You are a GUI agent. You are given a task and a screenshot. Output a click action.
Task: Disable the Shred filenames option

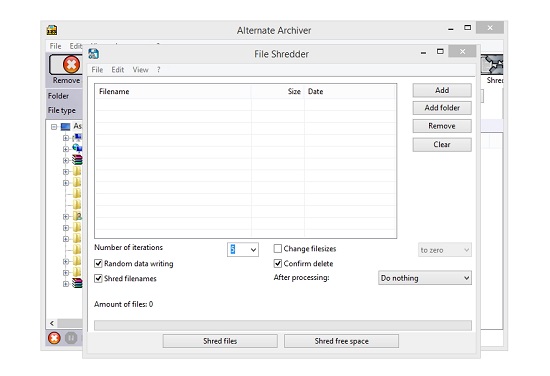pyautogui.click(x=98, y=278)
